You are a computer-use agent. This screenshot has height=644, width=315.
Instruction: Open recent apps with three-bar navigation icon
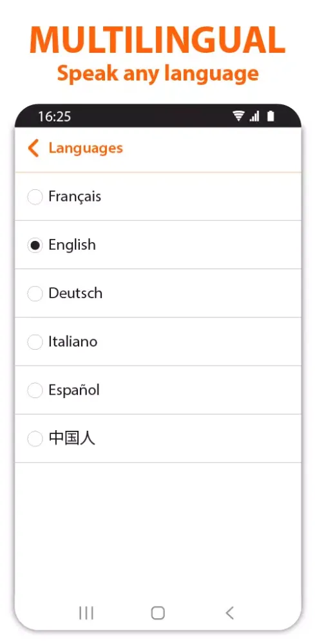[86, 613]
